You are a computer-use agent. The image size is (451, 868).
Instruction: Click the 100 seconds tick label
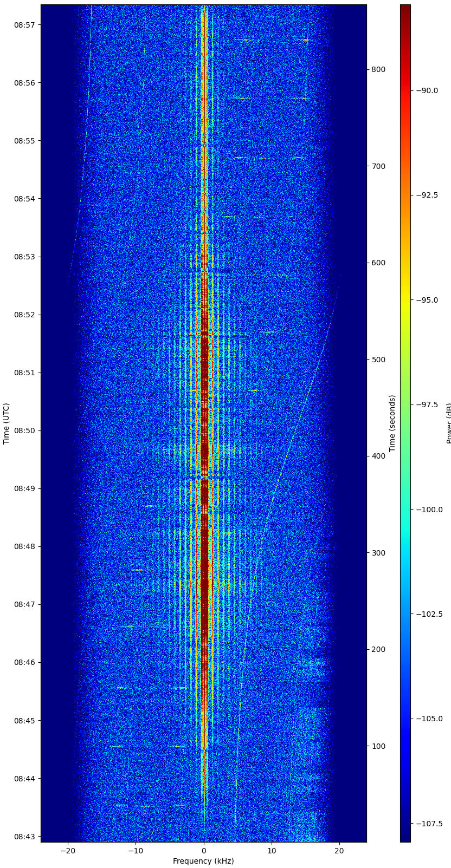tap(378, 746)
